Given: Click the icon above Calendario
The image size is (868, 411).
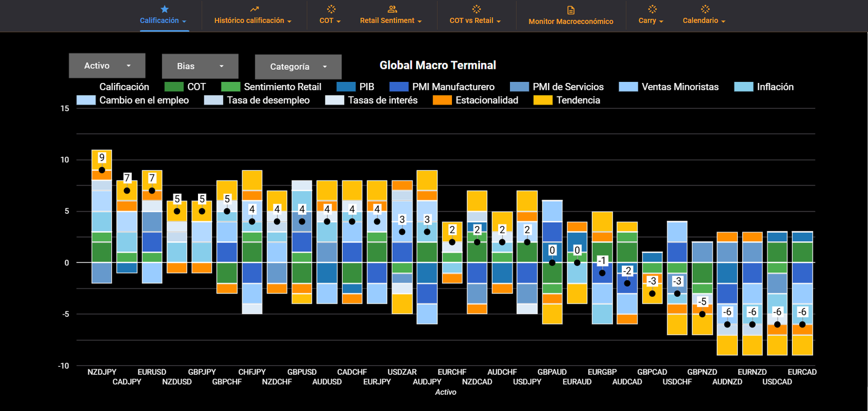Looking at the screenshot, I should (x=705, y=9).
